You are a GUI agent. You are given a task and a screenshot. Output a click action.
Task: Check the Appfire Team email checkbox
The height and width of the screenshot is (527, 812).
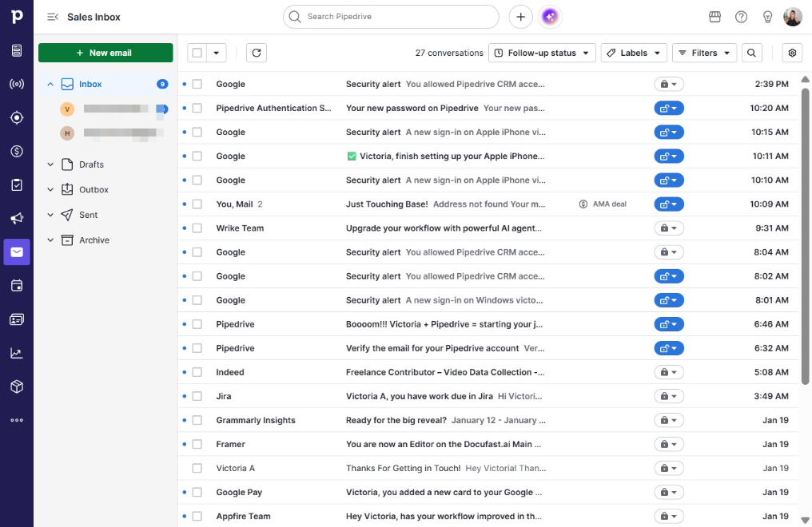click(197, 516)
